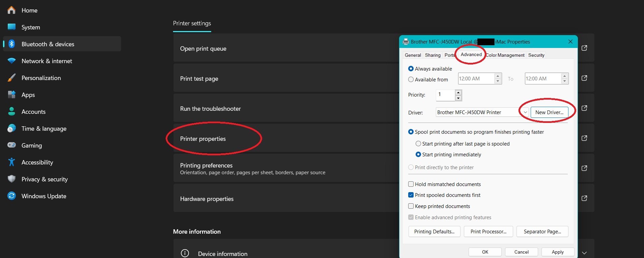Screen dimensions: 644x258
Task: Open Personalization settings
Action: click(62, 78)
